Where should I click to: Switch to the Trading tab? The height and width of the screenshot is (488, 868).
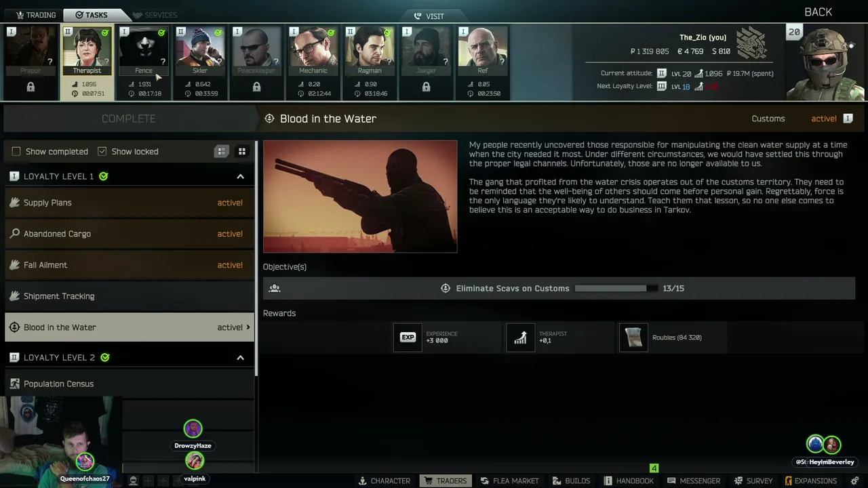point(36,15)
